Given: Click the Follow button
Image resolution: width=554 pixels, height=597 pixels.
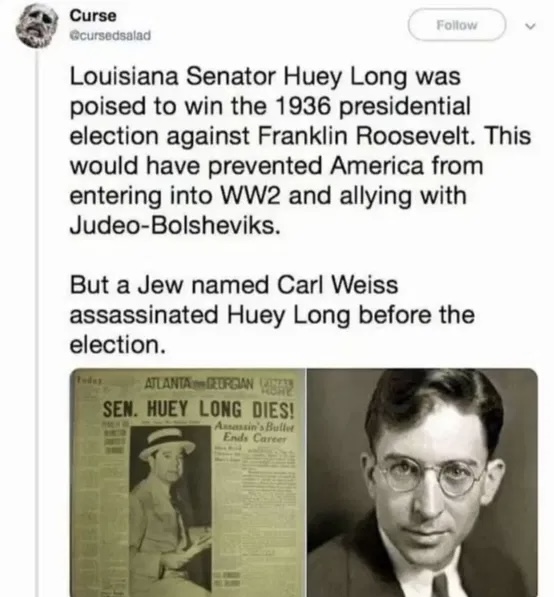Looking at the screenshot, I should (457, 25).
